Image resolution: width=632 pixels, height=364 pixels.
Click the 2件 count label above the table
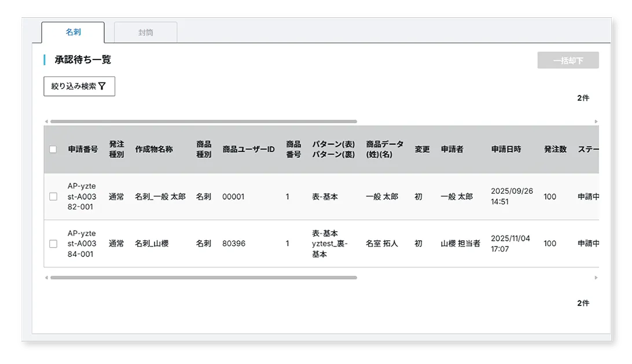pyautogui.click(x=583, y=98)
